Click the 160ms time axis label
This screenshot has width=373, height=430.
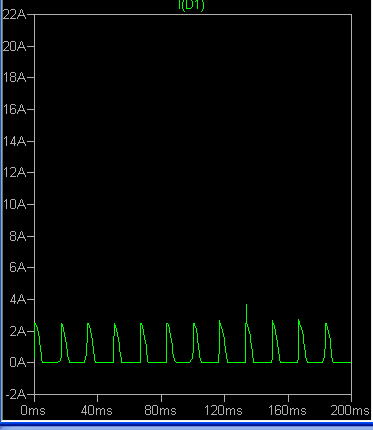click(287, 410)
